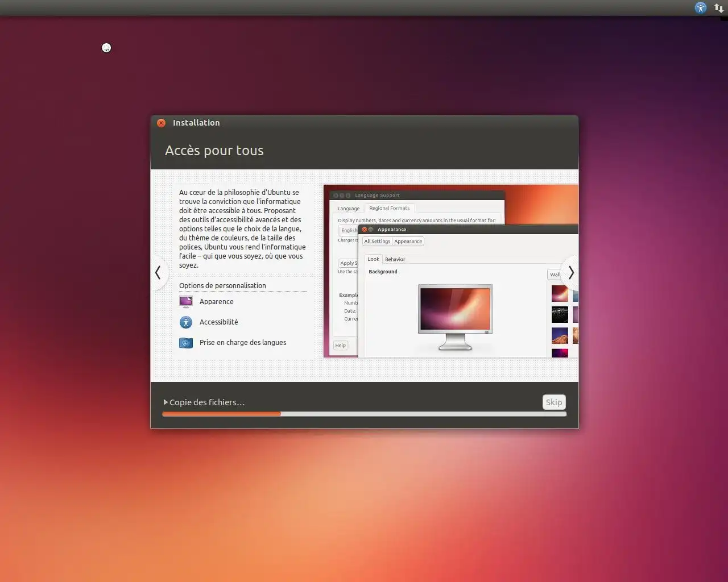Click All Settings in Appearance preview
Image resolution: width=728 pixels, height=582 pixels.
[377, 241]
